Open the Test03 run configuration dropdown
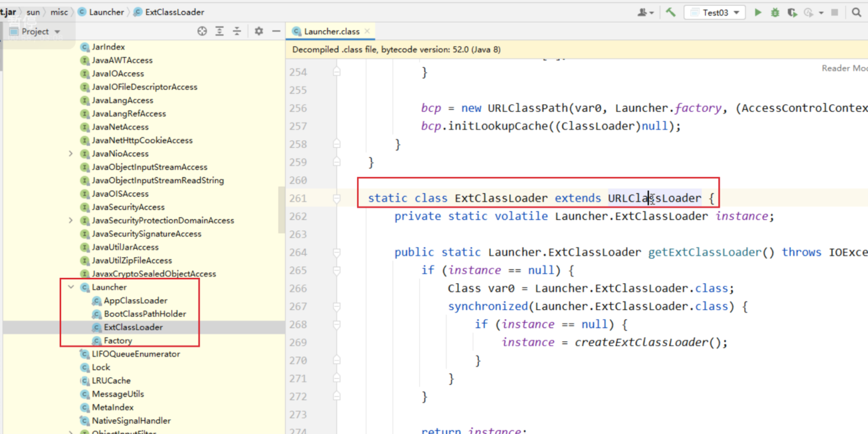This screenshot has width=868, height=434. coord(715,12)
